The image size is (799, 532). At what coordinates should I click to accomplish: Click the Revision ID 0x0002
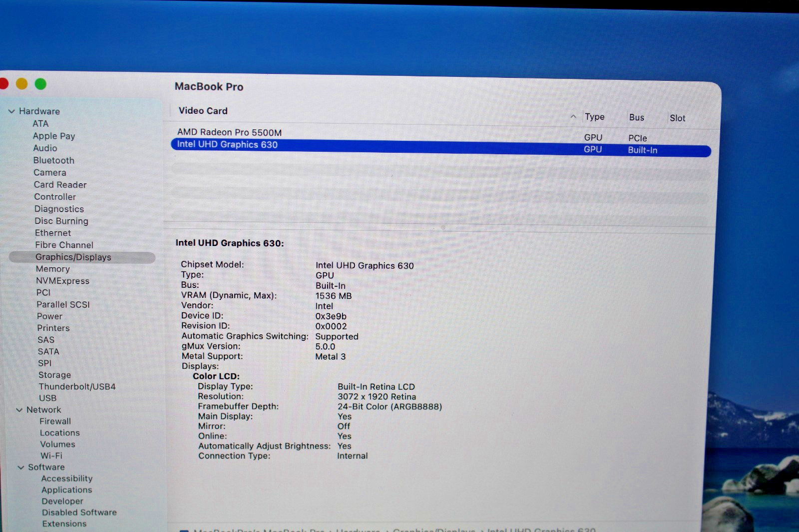pos(331,326)
